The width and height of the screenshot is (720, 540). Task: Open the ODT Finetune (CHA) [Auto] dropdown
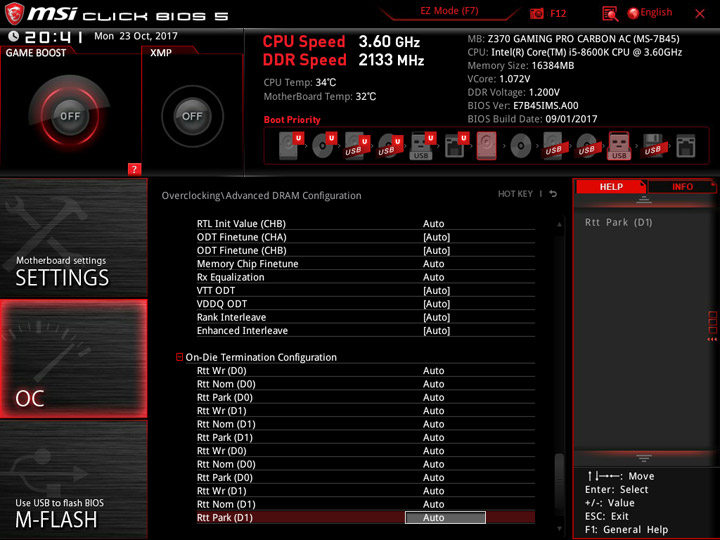click(436, 237)
